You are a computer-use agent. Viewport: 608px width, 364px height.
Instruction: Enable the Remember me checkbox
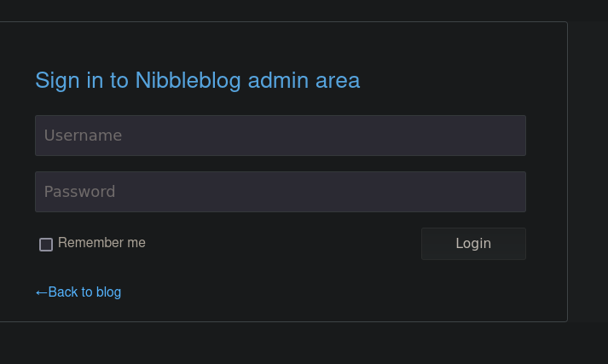46,245
